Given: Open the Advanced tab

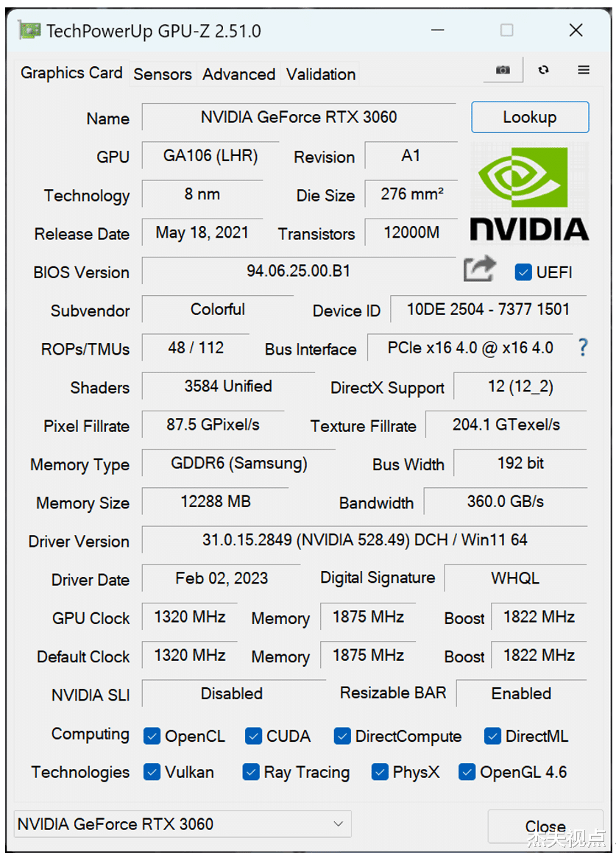Looking at the screenshot, I should pos(239,74).
